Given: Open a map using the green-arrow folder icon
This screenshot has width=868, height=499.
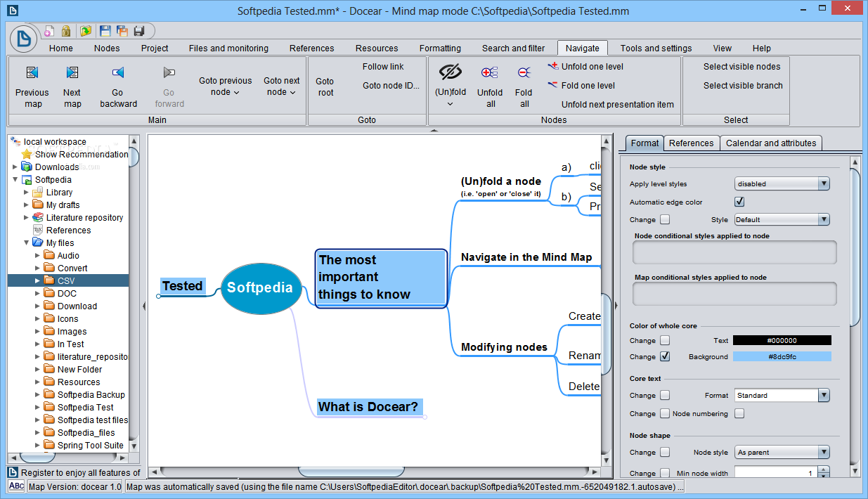Looking at the screenshot, I should tap(86, 31).
